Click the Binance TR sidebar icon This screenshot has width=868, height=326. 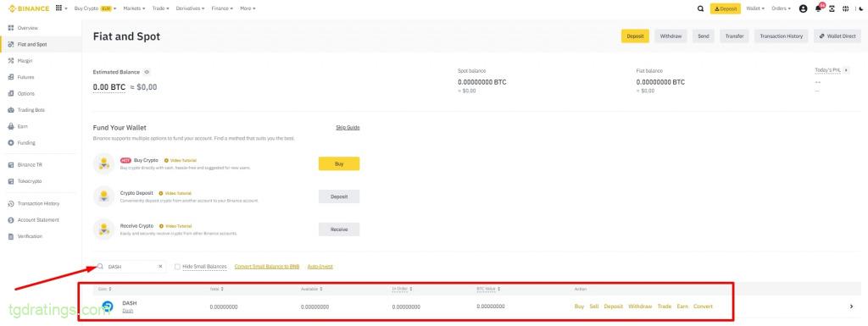[x=10, y=164]
